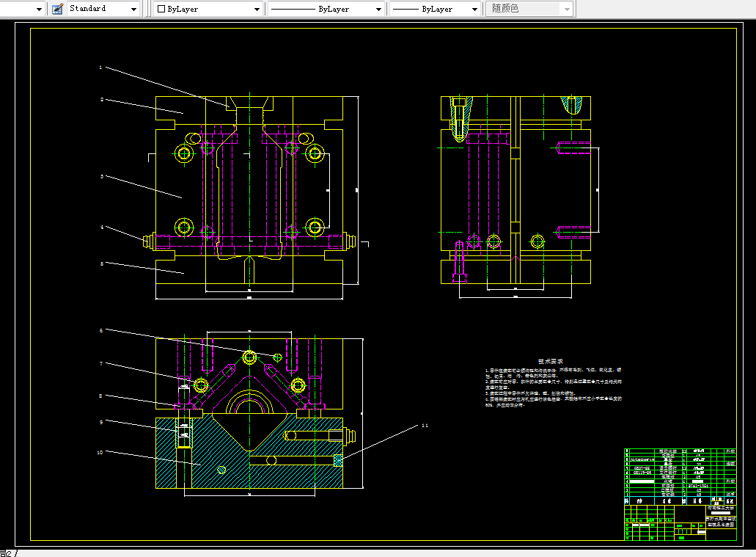Select balloon number 9 label
Viewport: 756px width, 557px height.
click(100, 422)
